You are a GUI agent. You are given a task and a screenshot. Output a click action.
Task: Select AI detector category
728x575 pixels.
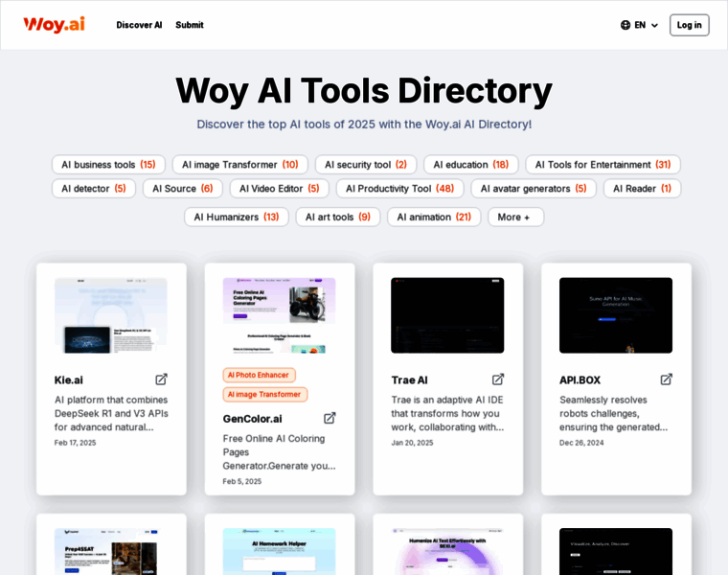[94, 189]
